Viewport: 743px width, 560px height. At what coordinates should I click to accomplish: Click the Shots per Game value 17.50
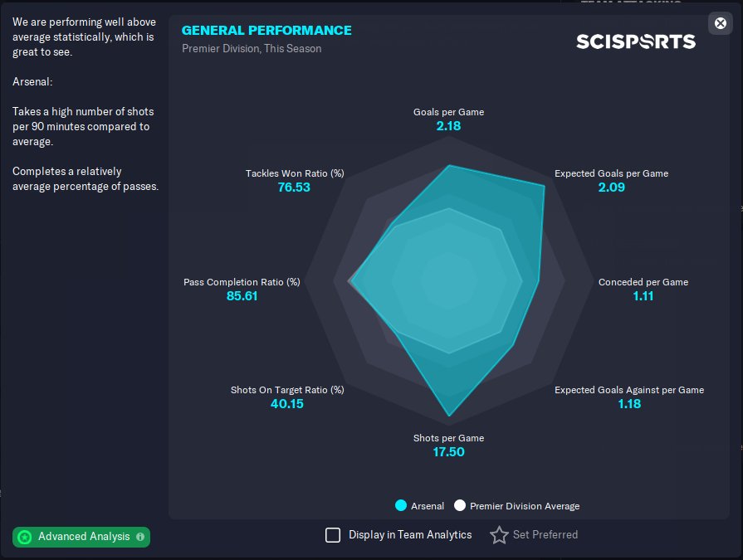pyautogui.click(x=449, y=452)
